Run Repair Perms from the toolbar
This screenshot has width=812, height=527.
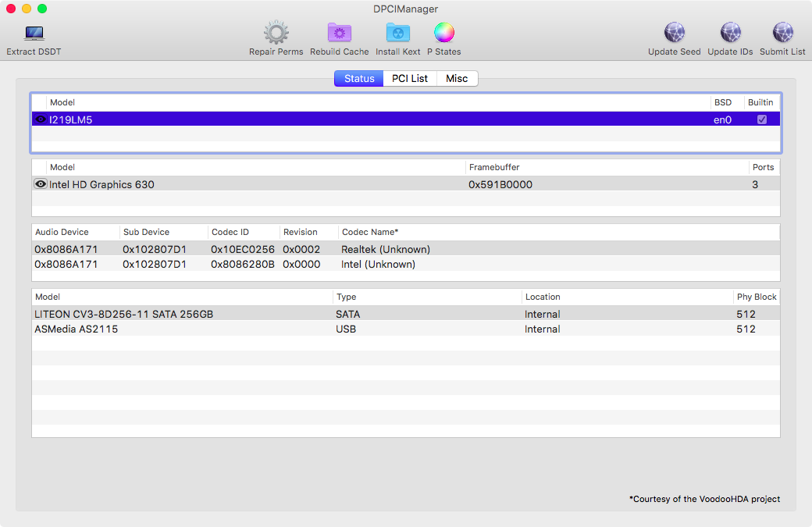[x=276, y=33]
